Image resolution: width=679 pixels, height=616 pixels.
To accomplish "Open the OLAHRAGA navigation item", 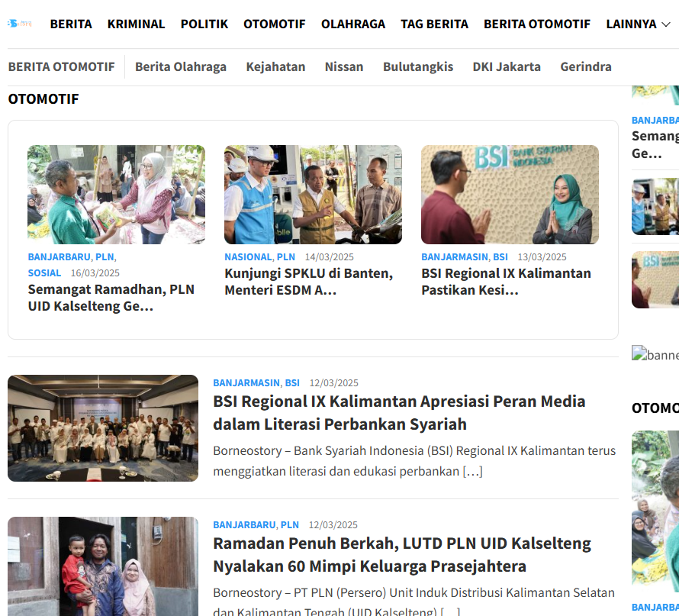I will click(x=353, y=24).
